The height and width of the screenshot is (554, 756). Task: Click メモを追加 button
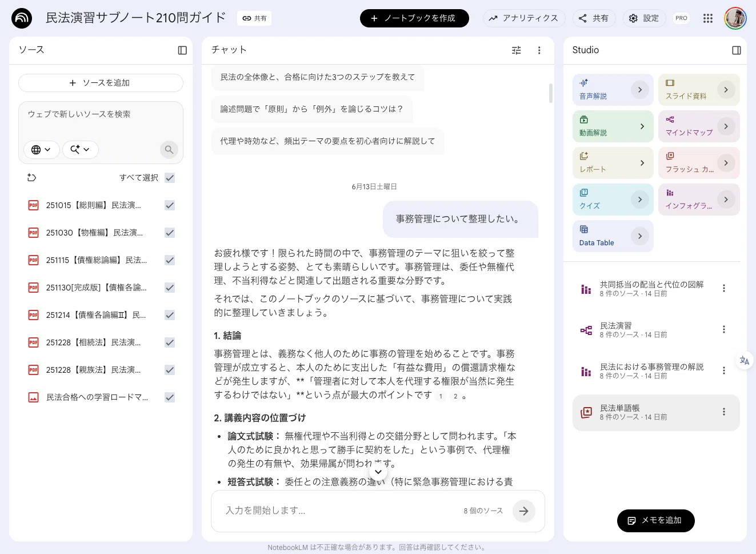(656, 521)
